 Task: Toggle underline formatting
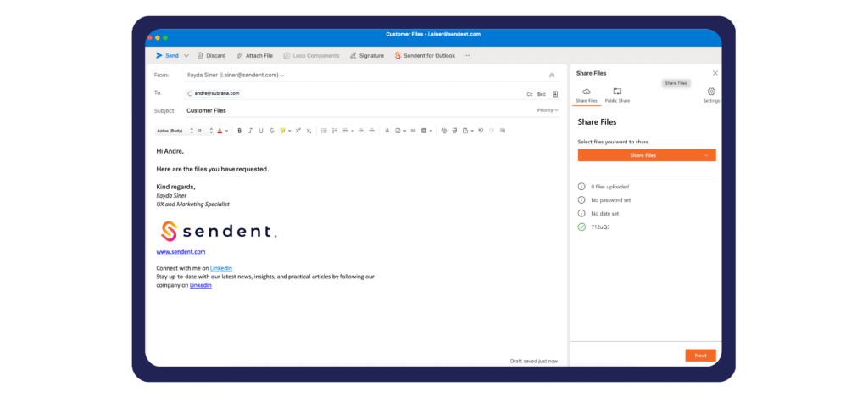(x=260, y=131)
